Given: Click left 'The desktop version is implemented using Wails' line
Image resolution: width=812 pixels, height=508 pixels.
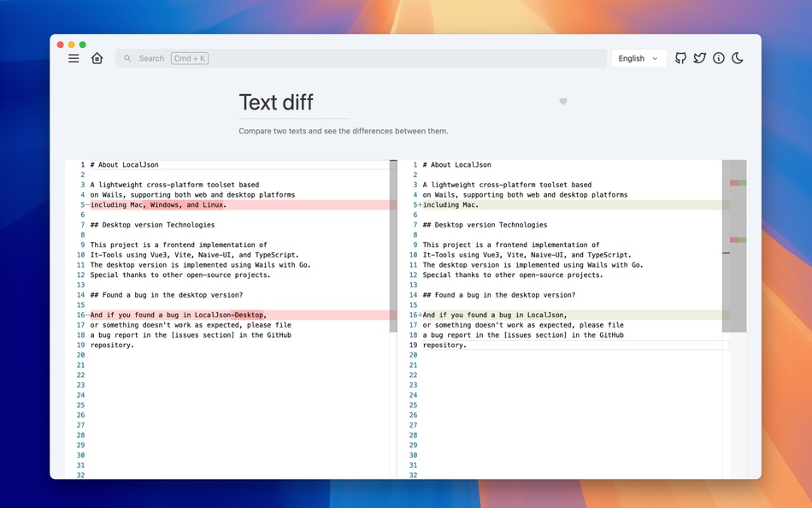Looking at the screenshot, I should click(200, 265).
